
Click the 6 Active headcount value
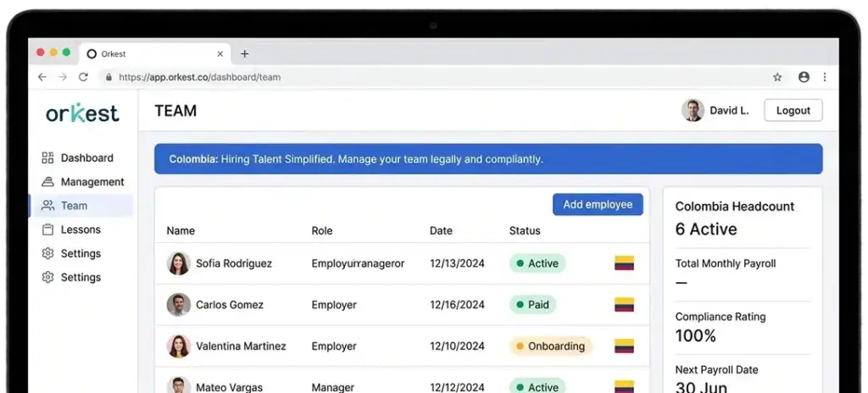[x=706, y=230]
